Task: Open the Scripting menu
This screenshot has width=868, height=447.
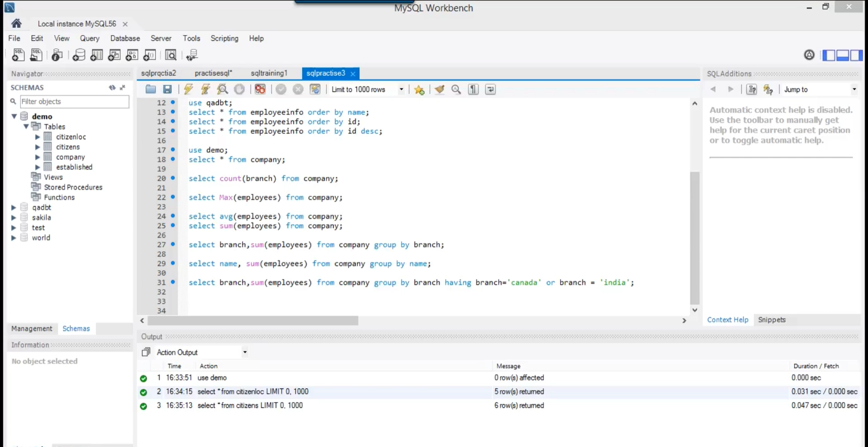Action: pyautogui.click(x=224, y=38)
